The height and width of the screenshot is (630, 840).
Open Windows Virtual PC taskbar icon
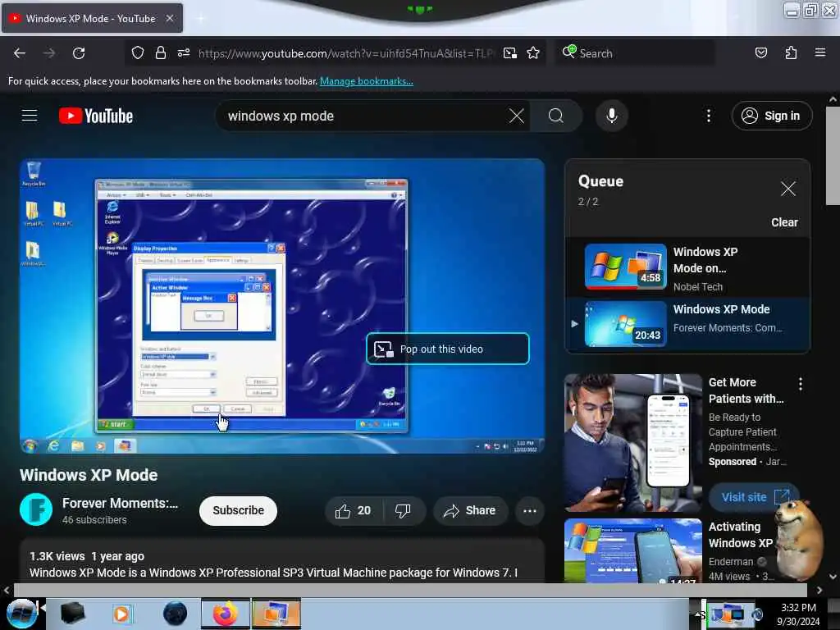coord(276,614)
